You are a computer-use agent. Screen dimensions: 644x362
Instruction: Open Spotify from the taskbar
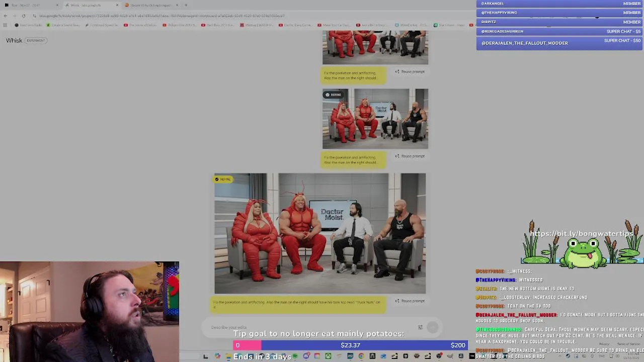point(295,356)
